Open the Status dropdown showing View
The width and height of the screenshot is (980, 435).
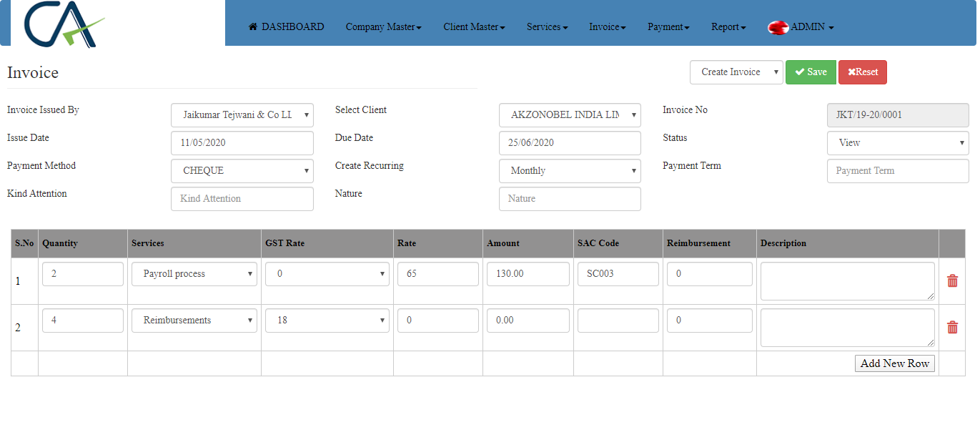click(898, 143)
